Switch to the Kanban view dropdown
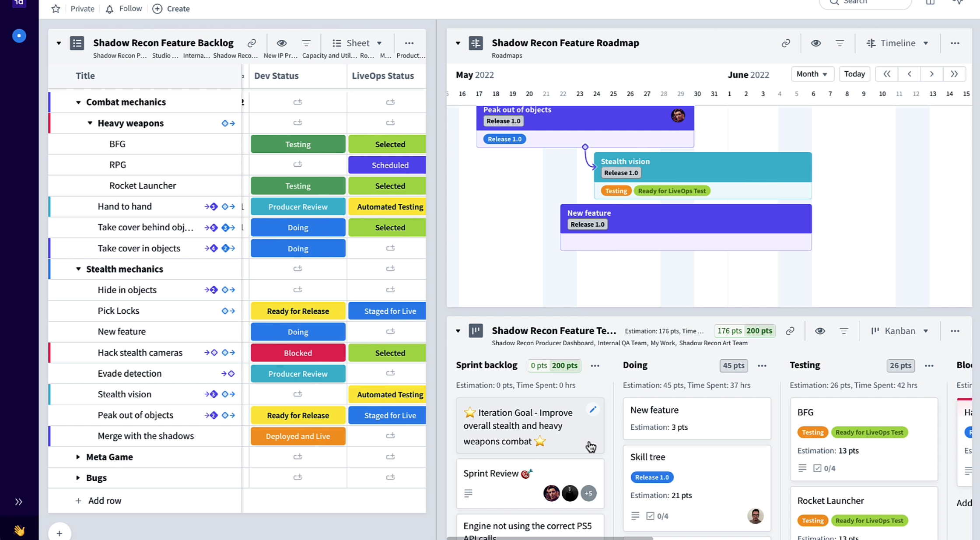This screenshot has height=540, width=980. [x=899, y=331]
